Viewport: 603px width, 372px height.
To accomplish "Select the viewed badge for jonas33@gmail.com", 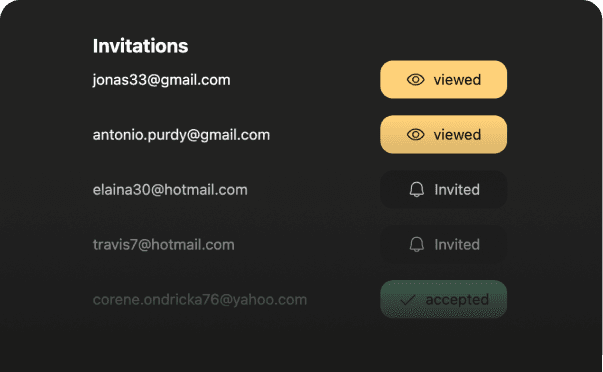I will [443, 80].
